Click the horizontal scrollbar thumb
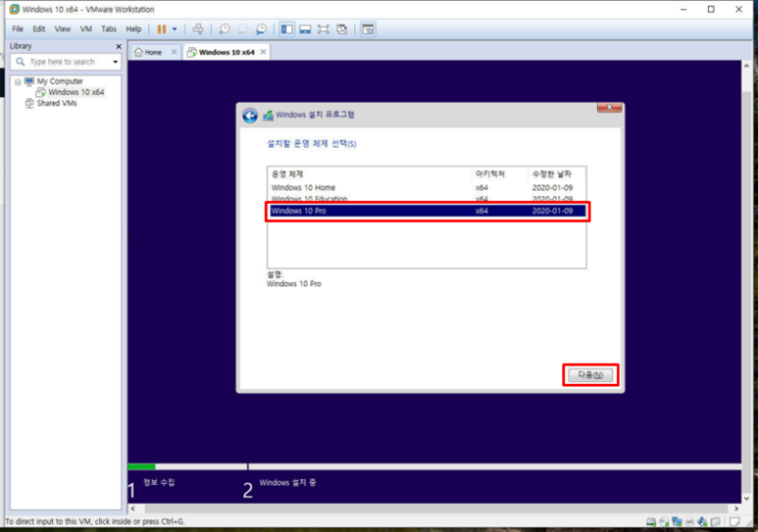Screen dimensions: 758x532 coord(436,508)
